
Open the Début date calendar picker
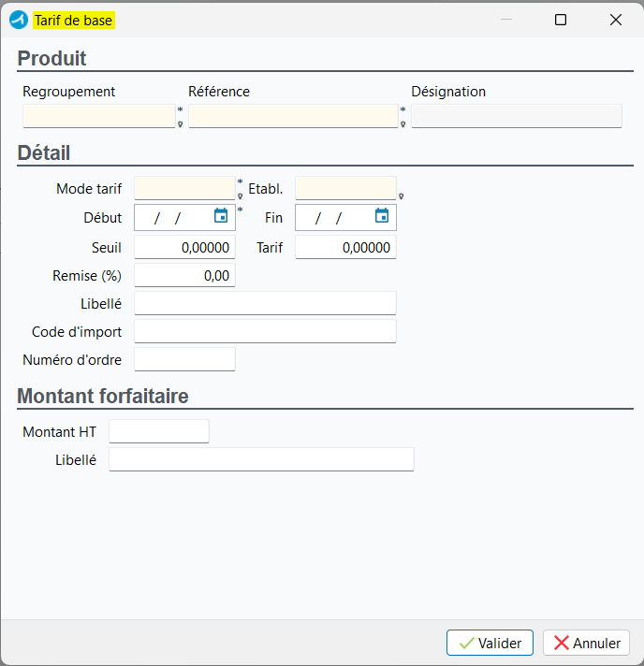pyautogui.click(x=221, y=216)
